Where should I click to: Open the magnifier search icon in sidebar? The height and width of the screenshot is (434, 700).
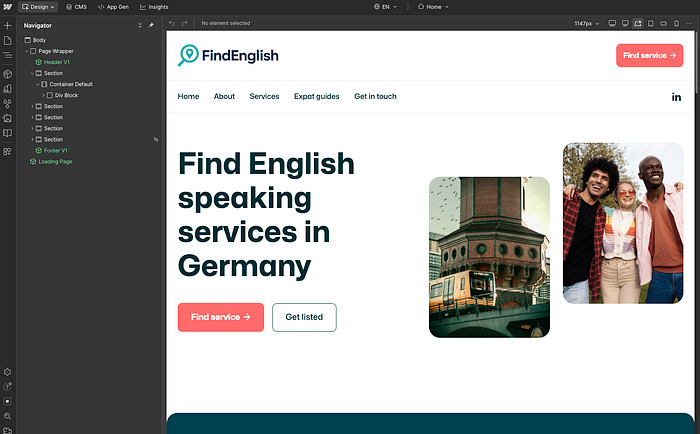7,416
